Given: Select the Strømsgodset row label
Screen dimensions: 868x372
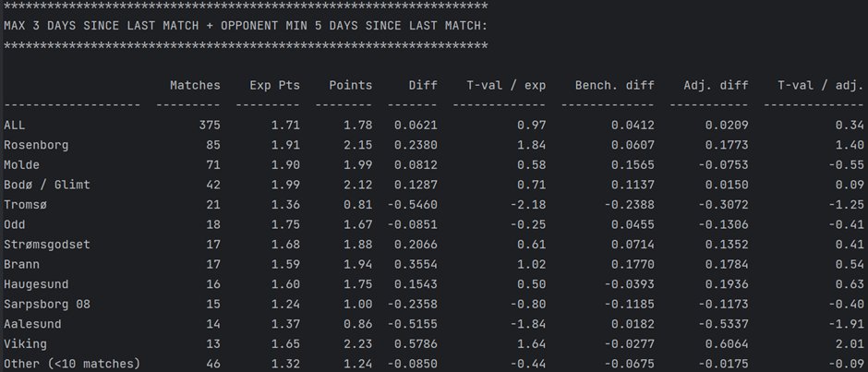Looking at the screenshot, I should click(x=47, y=245).
